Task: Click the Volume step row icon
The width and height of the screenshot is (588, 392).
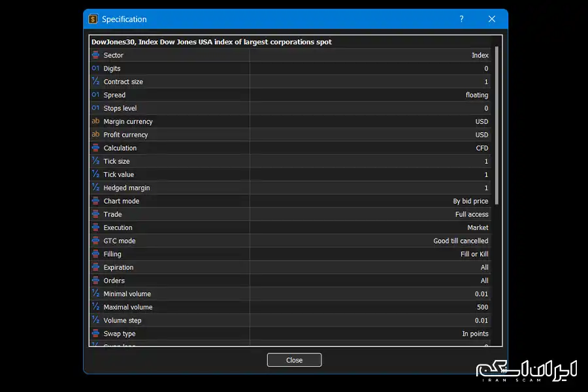Action: pyautogui.click(x=95, y=320)
